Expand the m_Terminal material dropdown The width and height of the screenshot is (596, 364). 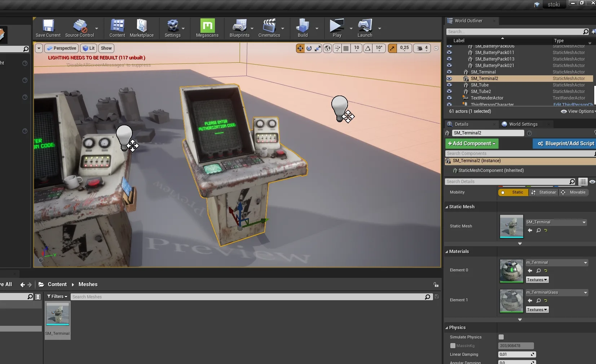pos(585,263)
